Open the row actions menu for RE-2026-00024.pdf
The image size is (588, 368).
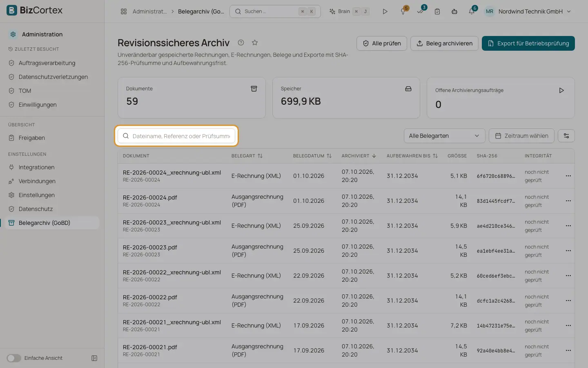(x=568, y=201)
